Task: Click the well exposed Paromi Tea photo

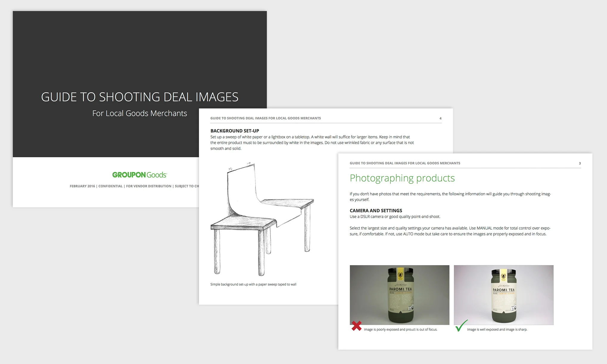Action: (503, 295)
